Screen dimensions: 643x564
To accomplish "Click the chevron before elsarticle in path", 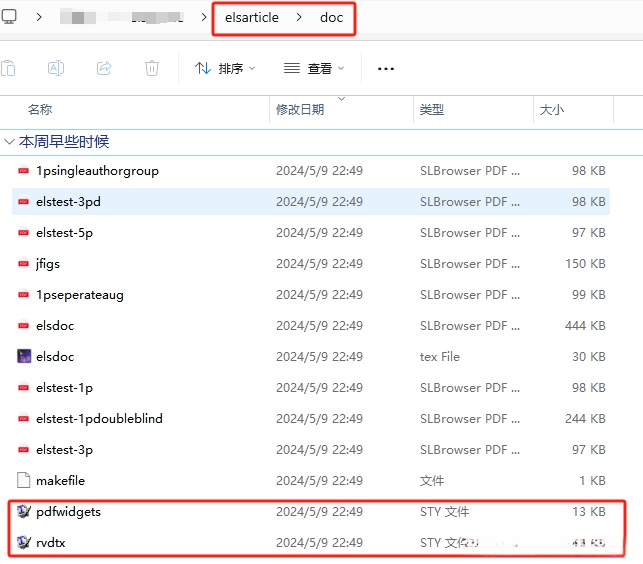I will pyautogui.click(x=203, y=17).
